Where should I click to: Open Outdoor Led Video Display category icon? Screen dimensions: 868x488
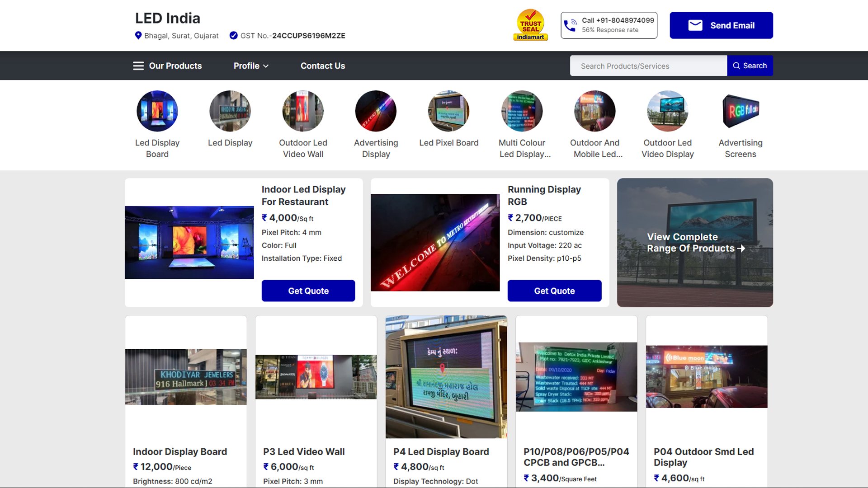668,111
